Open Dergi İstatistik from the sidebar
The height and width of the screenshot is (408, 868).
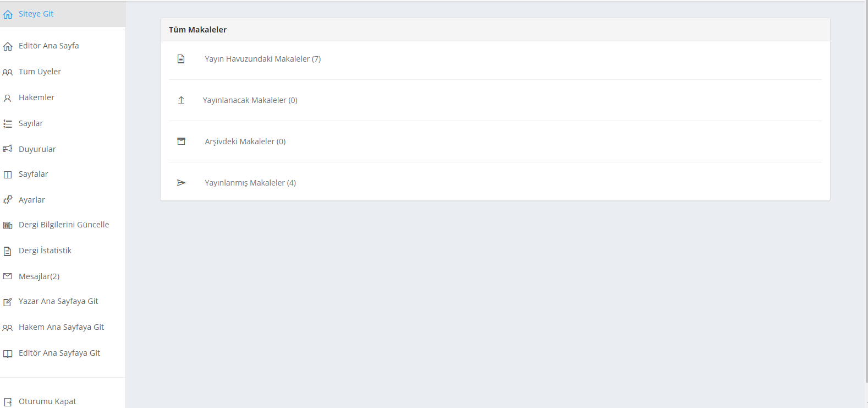click(45, 251)
